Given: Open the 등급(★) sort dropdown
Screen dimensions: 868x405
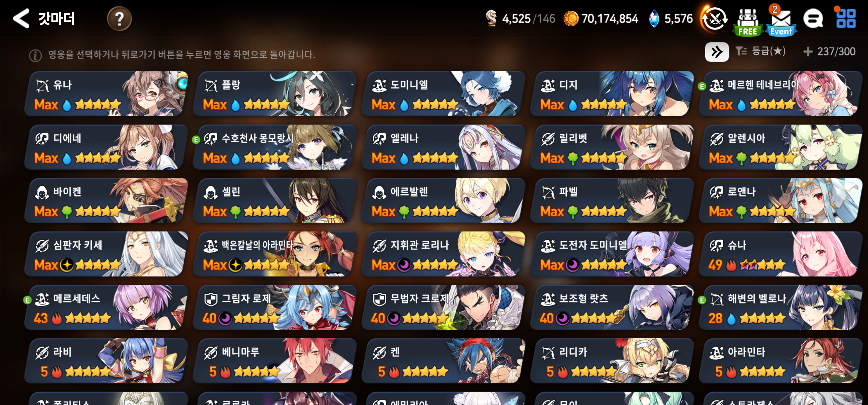Looking at the screenshot, I should pyautogui.click(x=761, y=51).
